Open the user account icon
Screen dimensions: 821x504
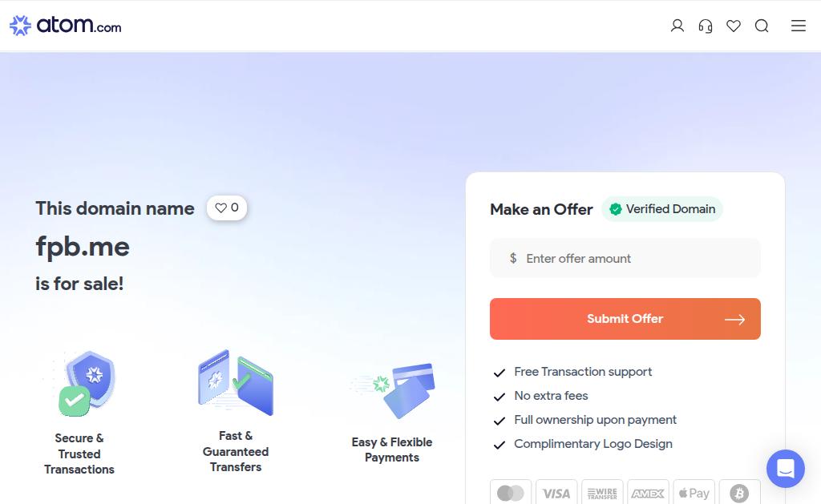(x=677, y=26)
